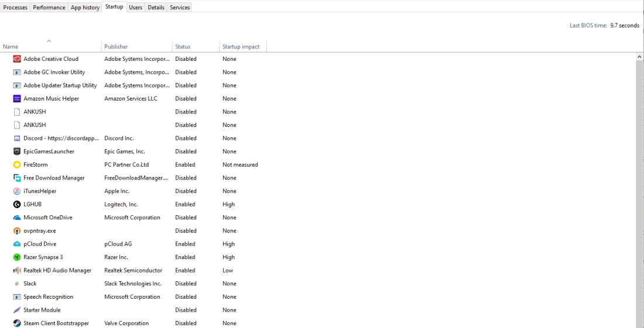Click the Epic Games, Inc. publisher cell
The image size is (644, 328).
pos(125,151)
